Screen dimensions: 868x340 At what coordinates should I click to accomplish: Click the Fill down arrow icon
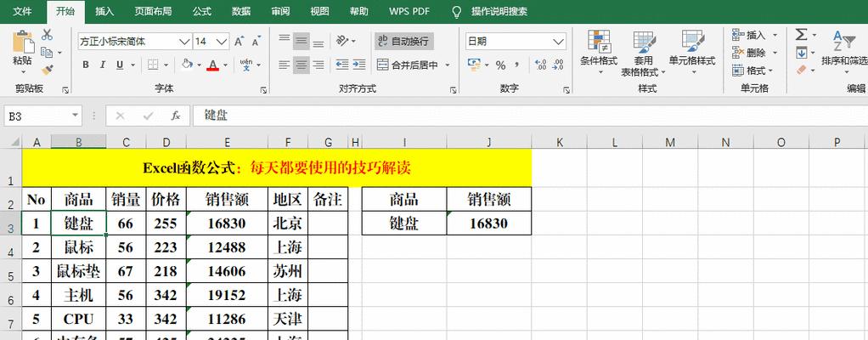(x=801, y=53)
